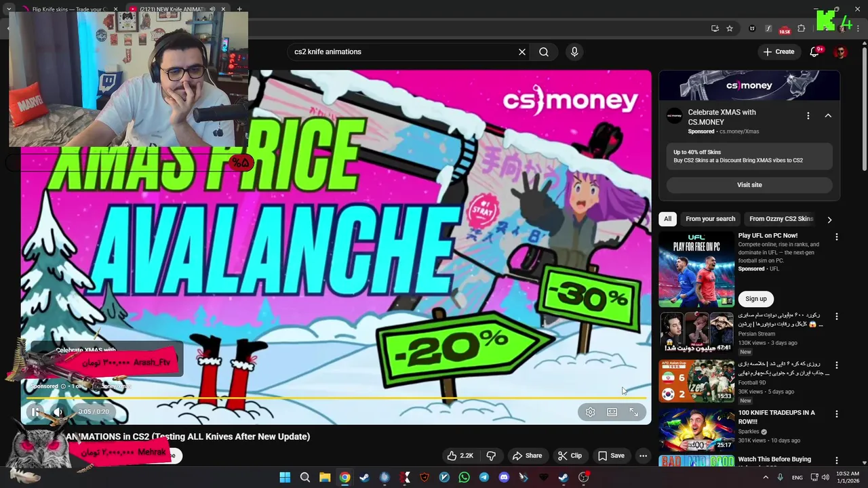Select 'From Ozzny CS2 Skins' chip
868x488 pixels.
[781, 219]
